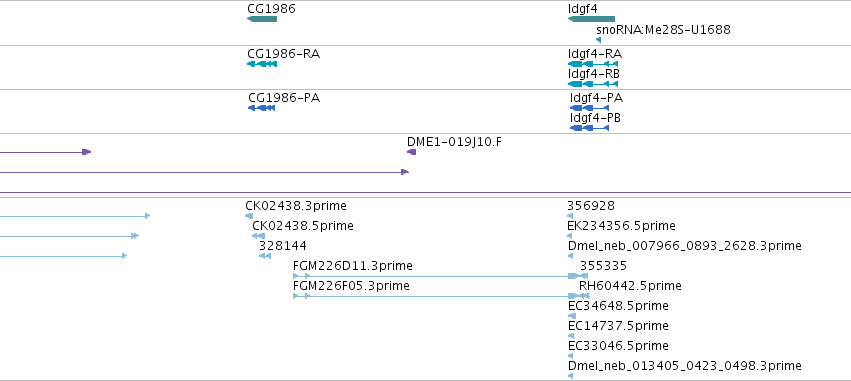Select the Idgf4 gene arrow glyph
Viewport: 851px width, 381px height.
(592, 19)
